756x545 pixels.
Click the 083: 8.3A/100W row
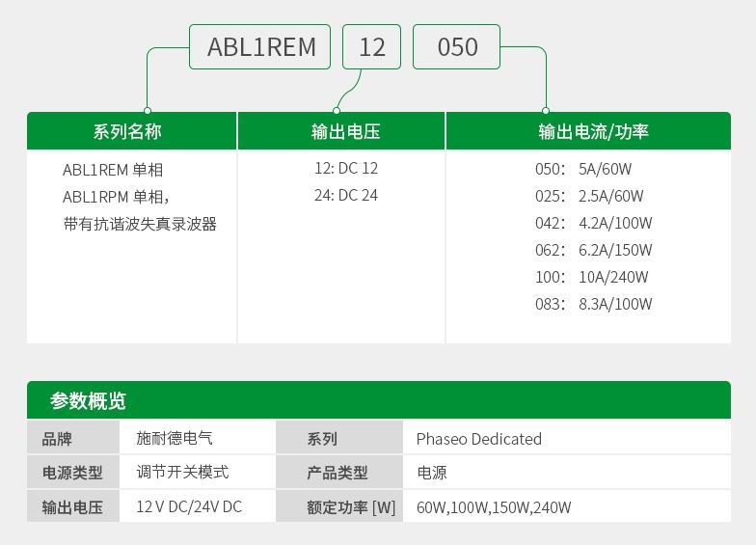click(x=594, y=305)
